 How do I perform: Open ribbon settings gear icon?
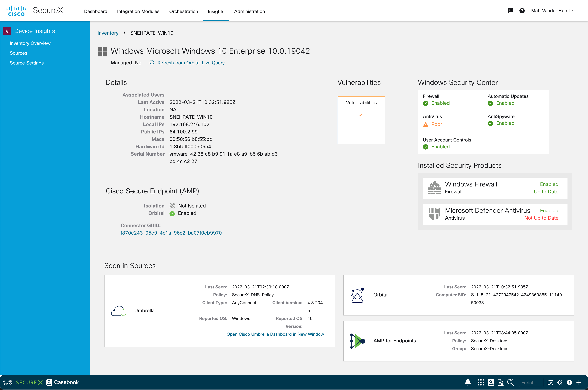(559, 382)
